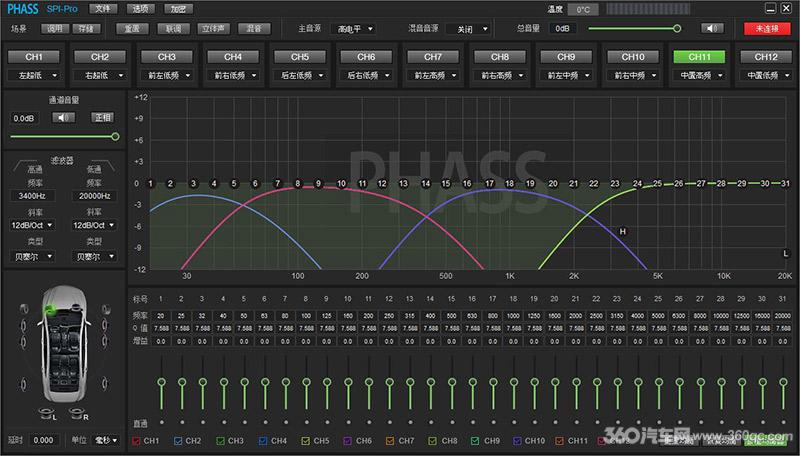This screenshot has width=800, height=456.
Task: Toggle CH1 curve visibility checkbox
Action: pyautogui.click(x=136, y=441)
